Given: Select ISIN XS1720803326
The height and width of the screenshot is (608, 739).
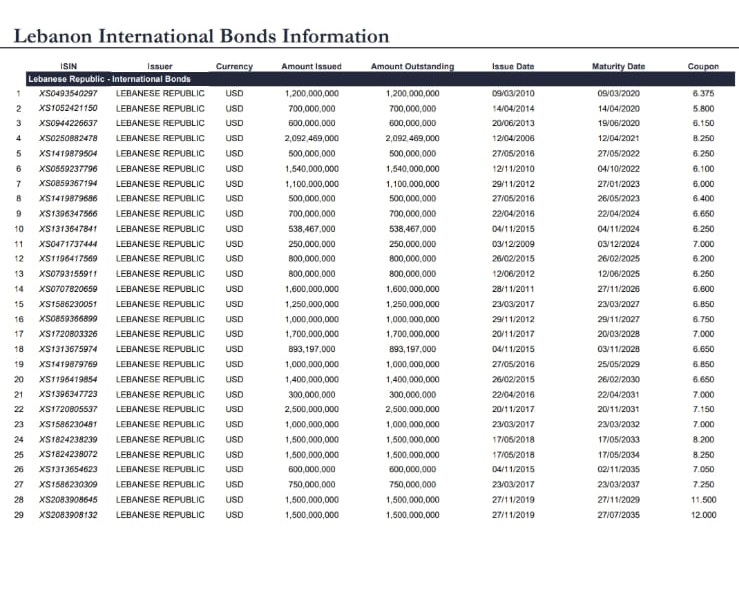Looking at the screenshot, I should tap(68, 334).
